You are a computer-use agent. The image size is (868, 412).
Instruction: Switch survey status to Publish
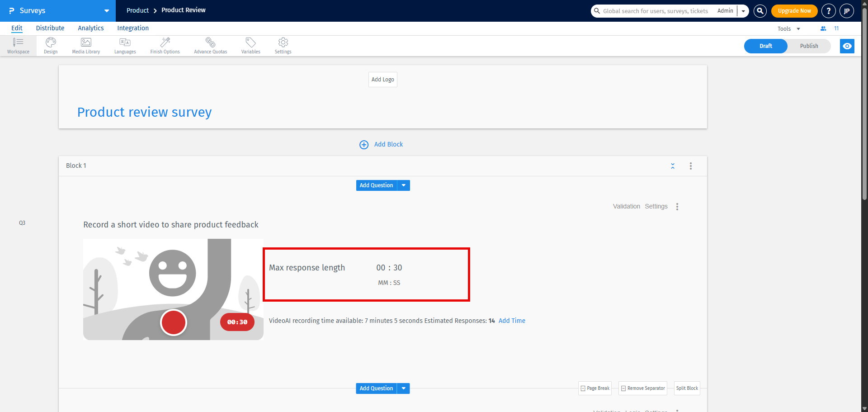(809, 46)
